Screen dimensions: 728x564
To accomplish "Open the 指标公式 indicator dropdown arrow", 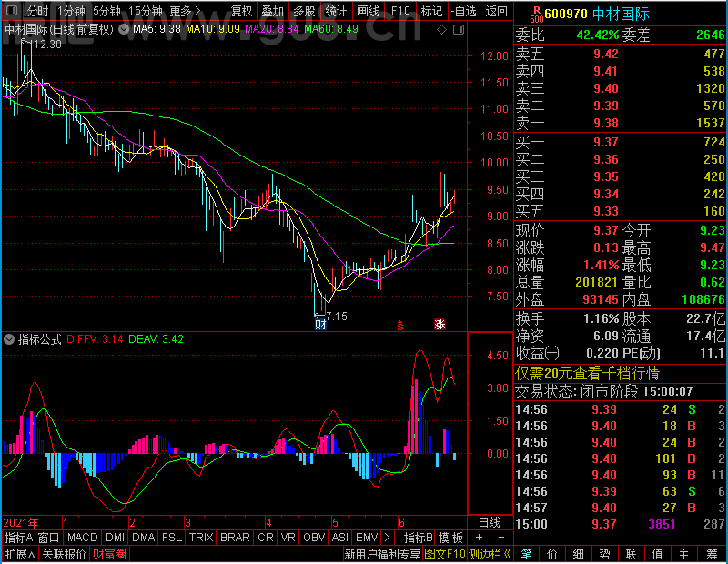I will (9, 339).
